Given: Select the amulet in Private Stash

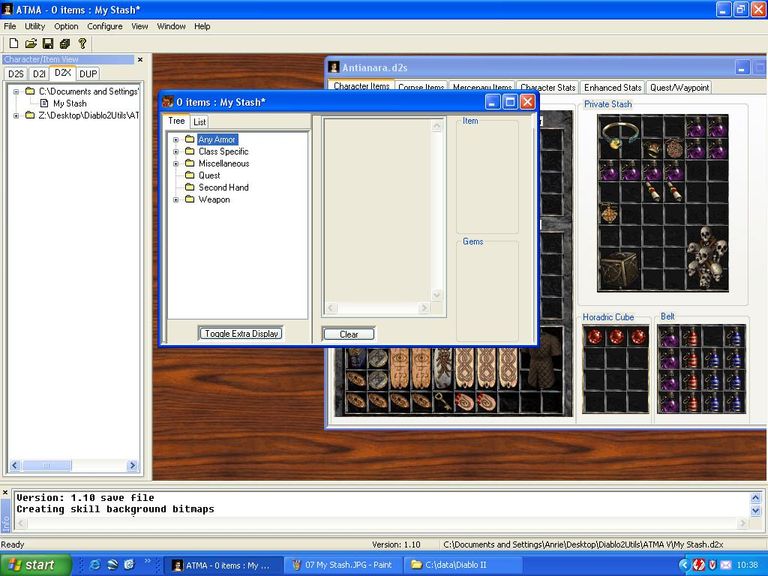Looking at the screenshot, I should pos(609,214).
